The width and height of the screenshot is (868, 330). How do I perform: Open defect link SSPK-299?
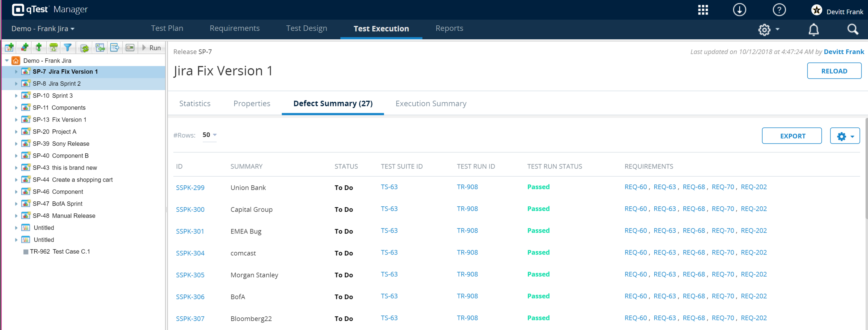[190, 188]
